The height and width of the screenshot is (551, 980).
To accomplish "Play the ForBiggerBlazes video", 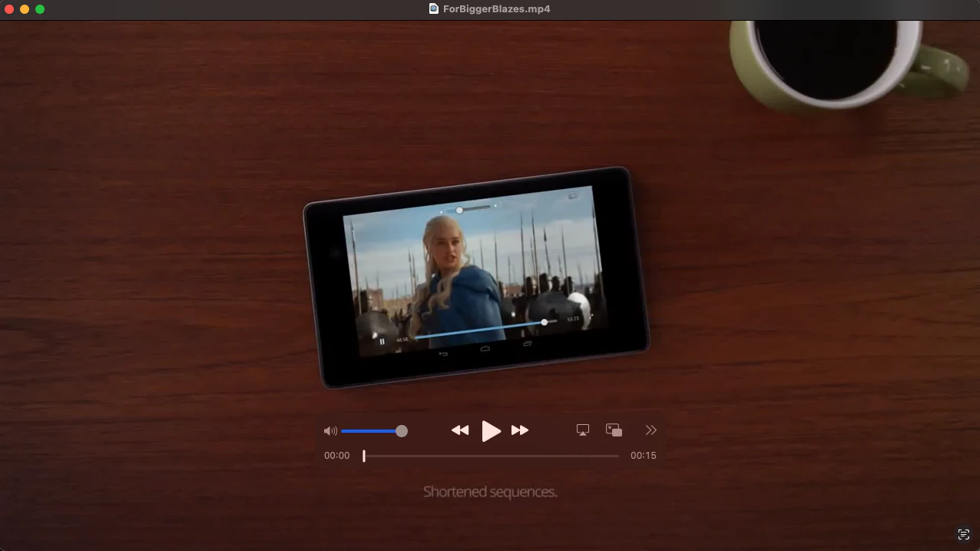I will pos(491,430).
